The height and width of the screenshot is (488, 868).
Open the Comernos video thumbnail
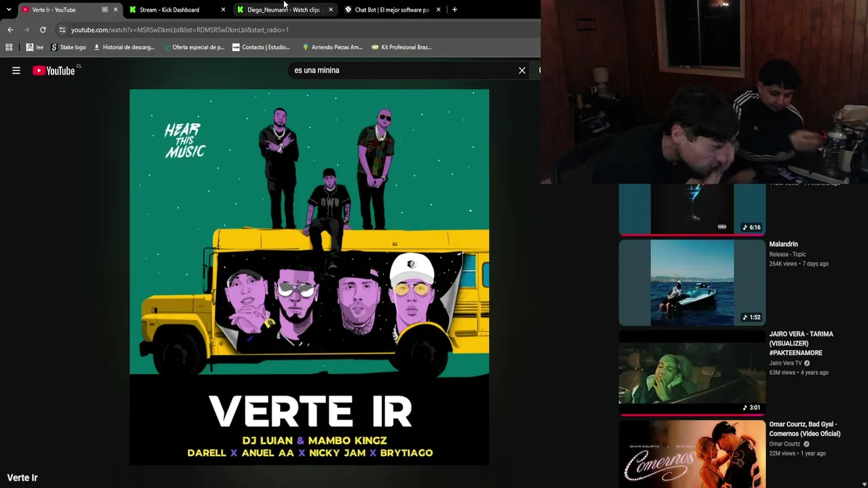[692, 453]
